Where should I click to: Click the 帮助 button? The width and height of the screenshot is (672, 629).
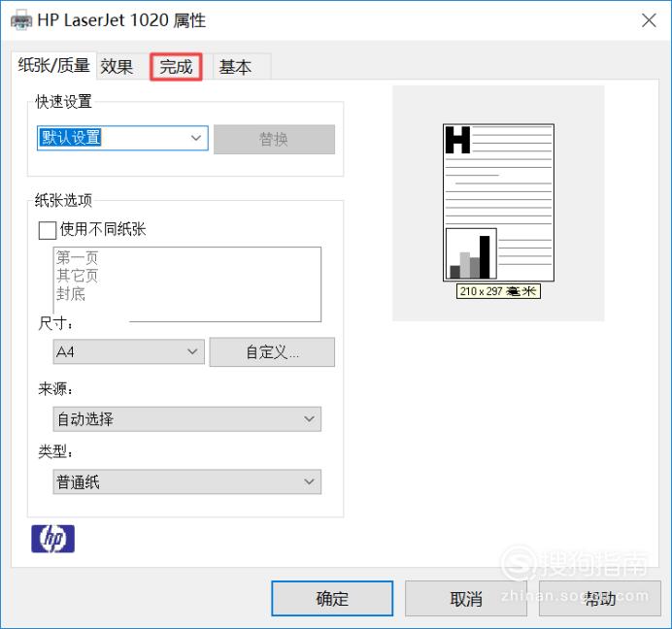pos(599,599)
